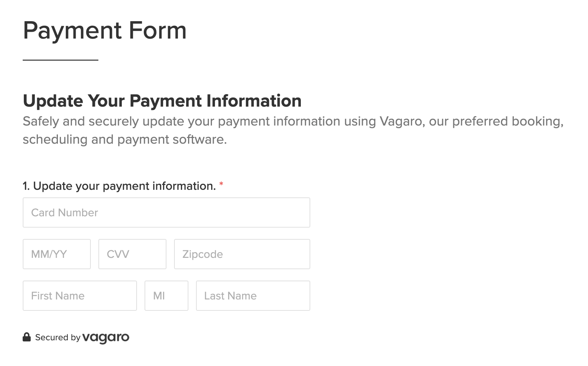Click the 'Update your payment information.' question label

(x=124, y=186)
